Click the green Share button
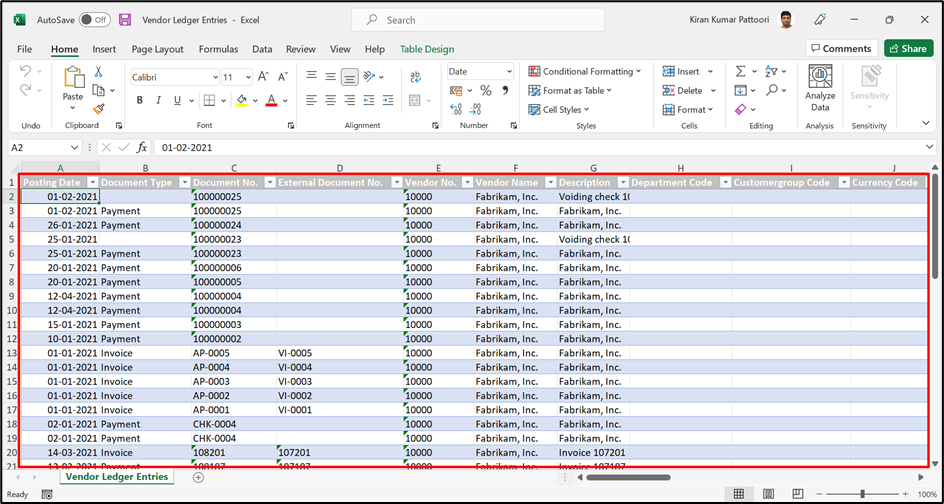944x504 pixels. [x=908, y=49]
